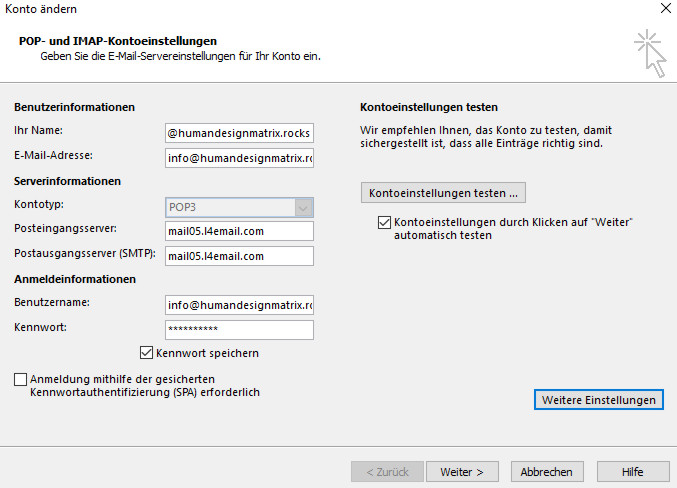This screenshot has width=677, height=488.
Task: Focus the Kennwort password field
Action: (x=239, y=330)
